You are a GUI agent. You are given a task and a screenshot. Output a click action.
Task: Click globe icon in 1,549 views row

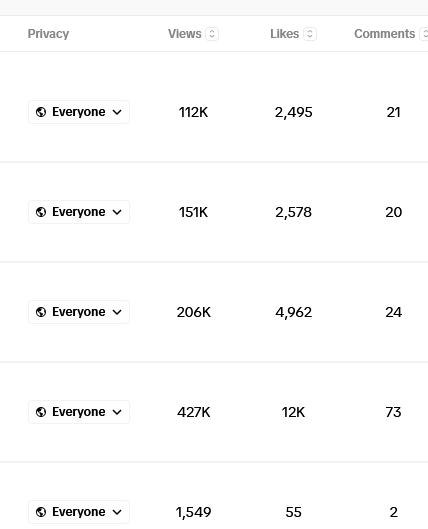coord(41,512)
